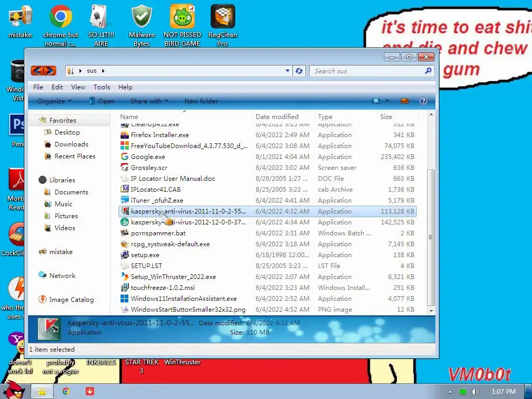The image size is (532, 399).
Task: Open the View menu
Action: (x=78, y=87)
